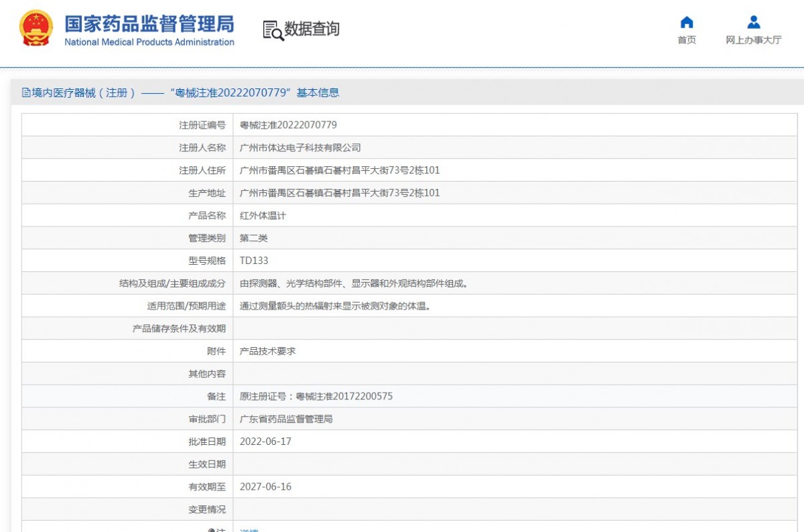Open the home page icon
Viewport: 804px width, 532px height.
pos(687,22)
